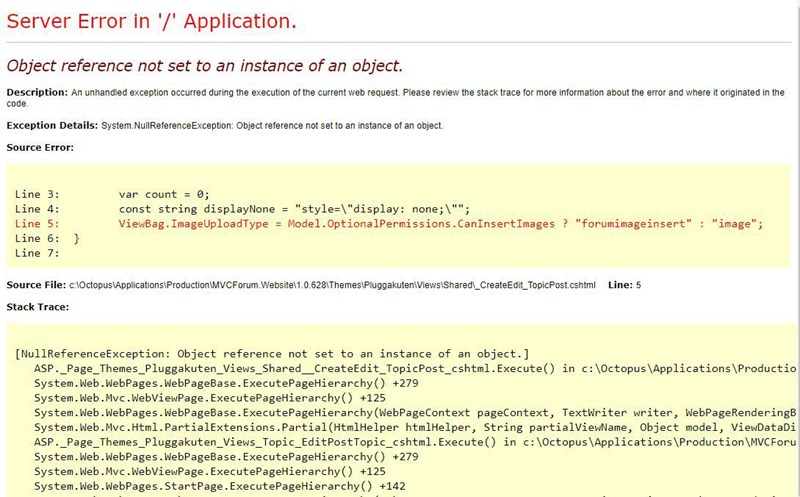Click the italic "Object reference not set" subheading

coord(205,66)
